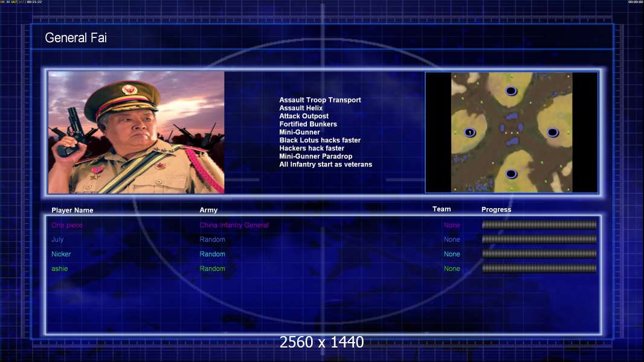The width and height of the screenshot is (644, 362).
Task: Click Nicker's team value None
Action: pyautogui.click(x=452, y=254)
